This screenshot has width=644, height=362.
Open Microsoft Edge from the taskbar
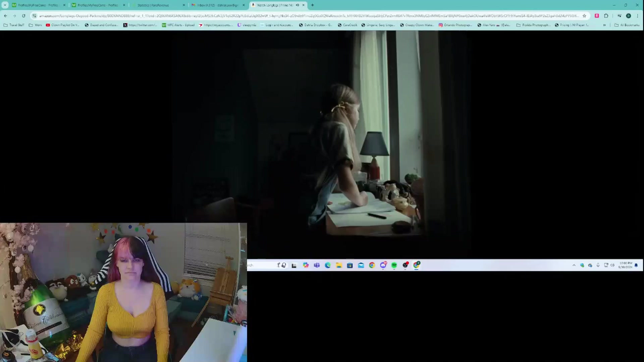coord(328,265)
